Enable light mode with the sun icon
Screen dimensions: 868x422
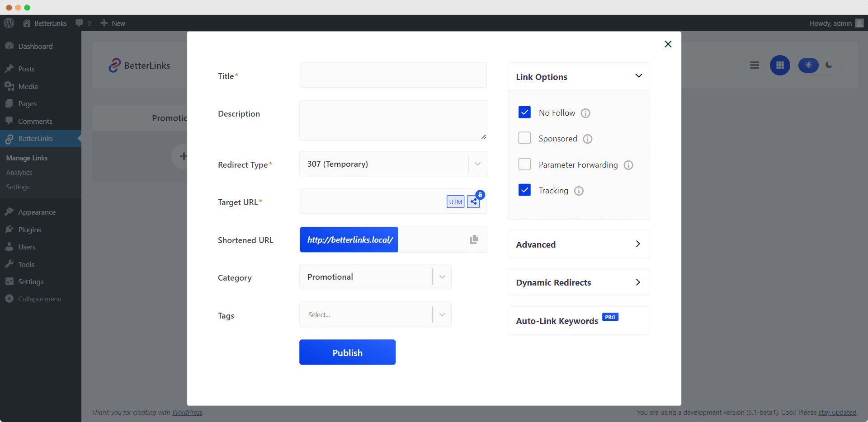pos(808,65)
